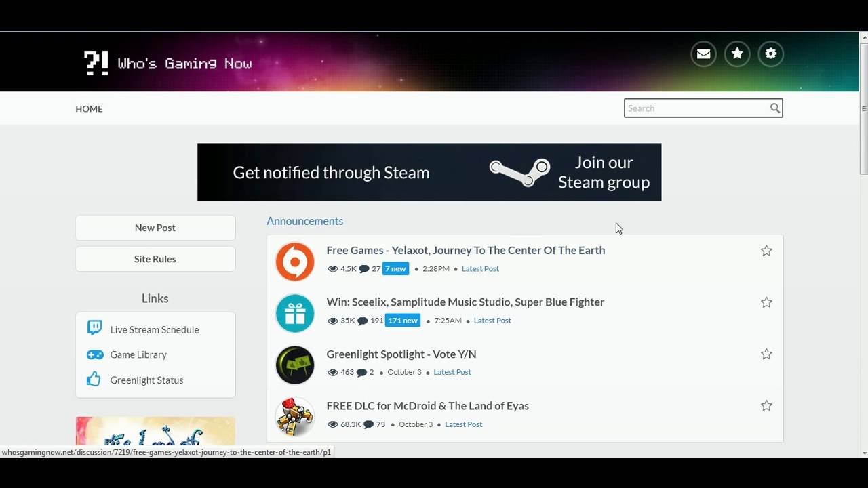Click the 2:28PM timestamp

click(x=436, y=269)
